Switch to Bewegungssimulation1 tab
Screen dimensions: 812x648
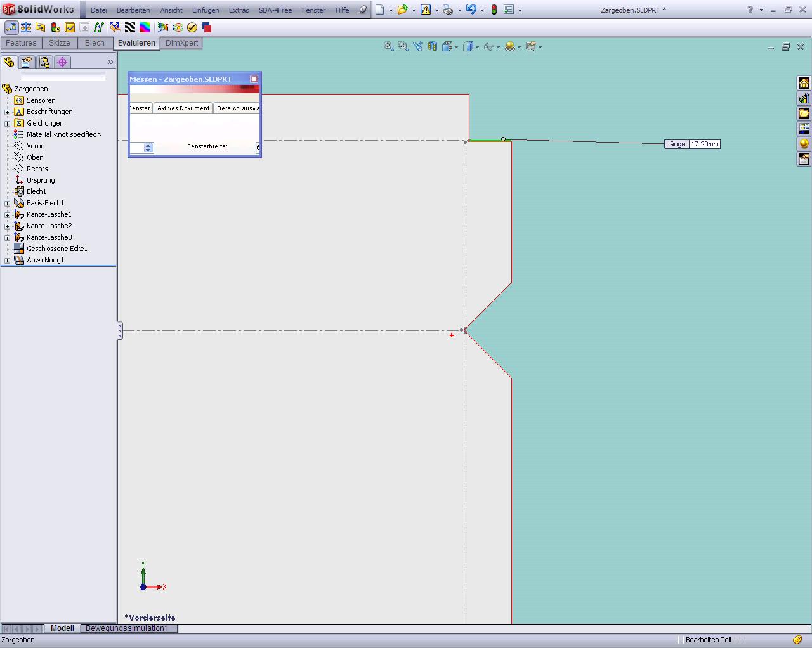pos(127,628)
